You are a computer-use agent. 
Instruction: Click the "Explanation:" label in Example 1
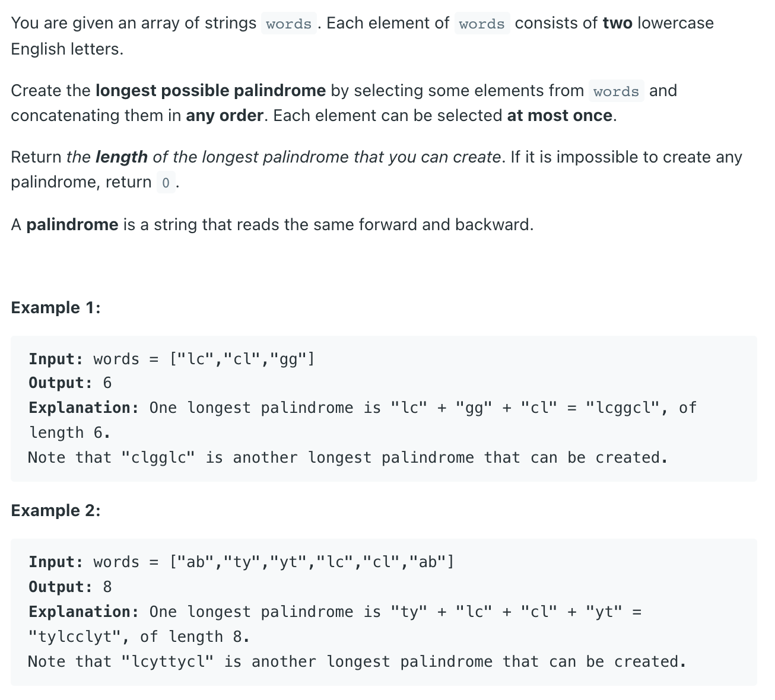(84, 408)
